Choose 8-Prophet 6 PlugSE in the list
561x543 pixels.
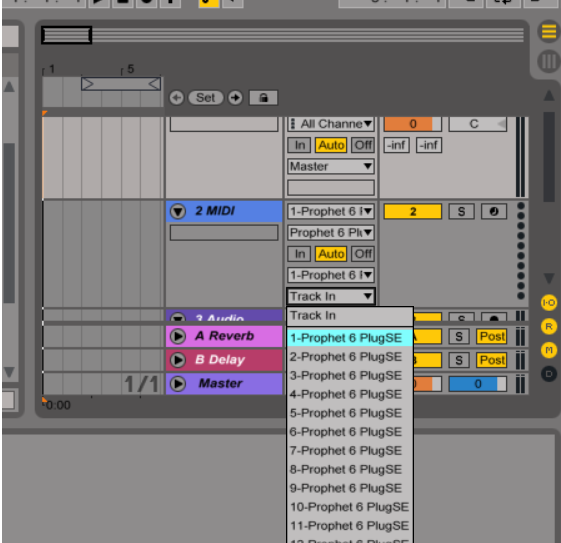[x=350, y=469]
